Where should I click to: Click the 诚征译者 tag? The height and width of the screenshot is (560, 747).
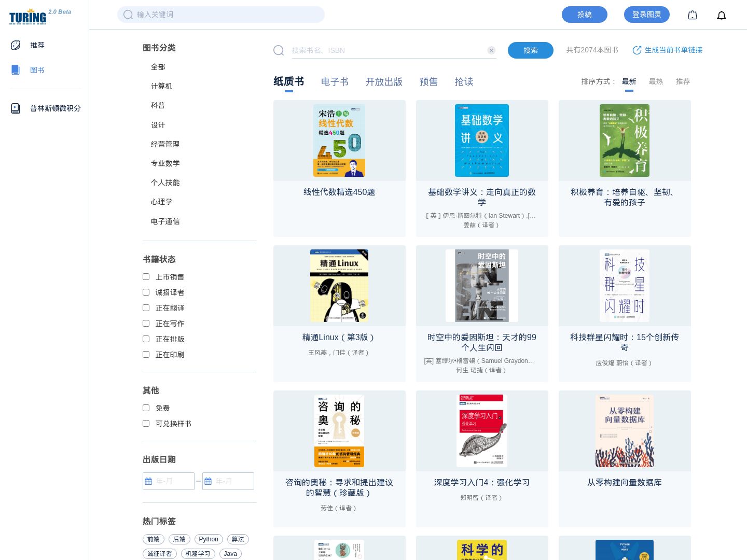point(160,554)
